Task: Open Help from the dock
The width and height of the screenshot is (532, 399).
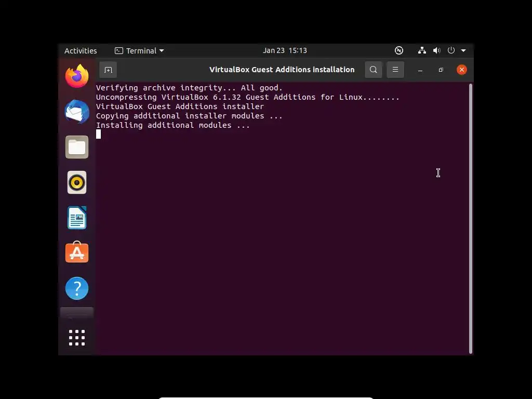Action: click(77, 288)
